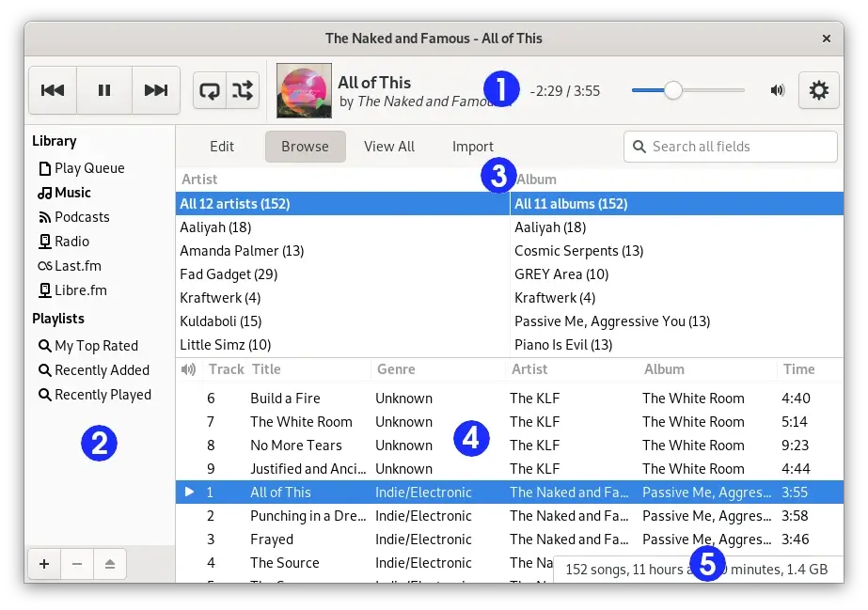The height and width of the screenshot is (610, 868).
Task: Open the settings gear menu
Action: [x=818, y=91]
